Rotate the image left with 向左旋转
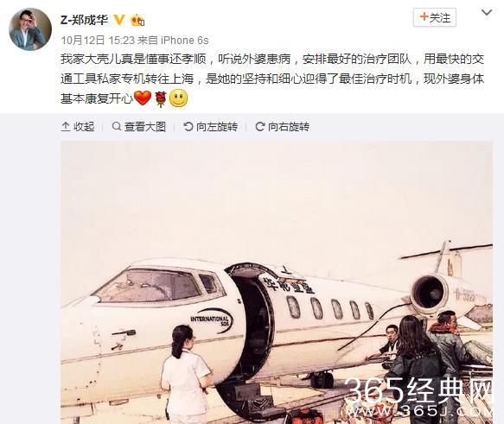The image size is (504, 424). [211, 127]
